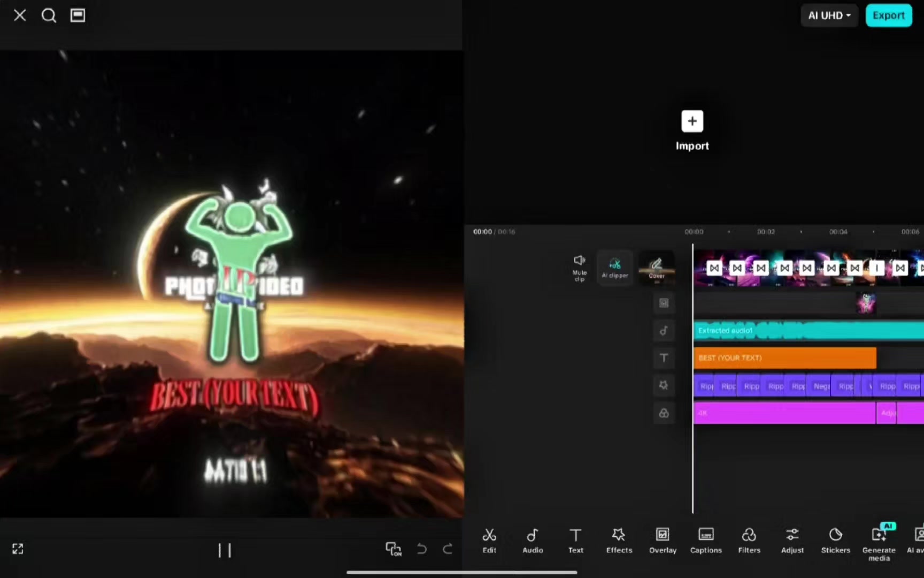
Task: Open the AI UHD resolution dropdown
Action: (x=829, y=16)
